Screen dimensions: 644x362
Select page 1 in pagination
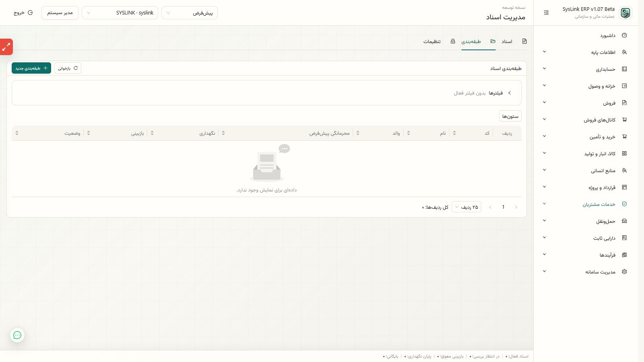pos(503,207)
